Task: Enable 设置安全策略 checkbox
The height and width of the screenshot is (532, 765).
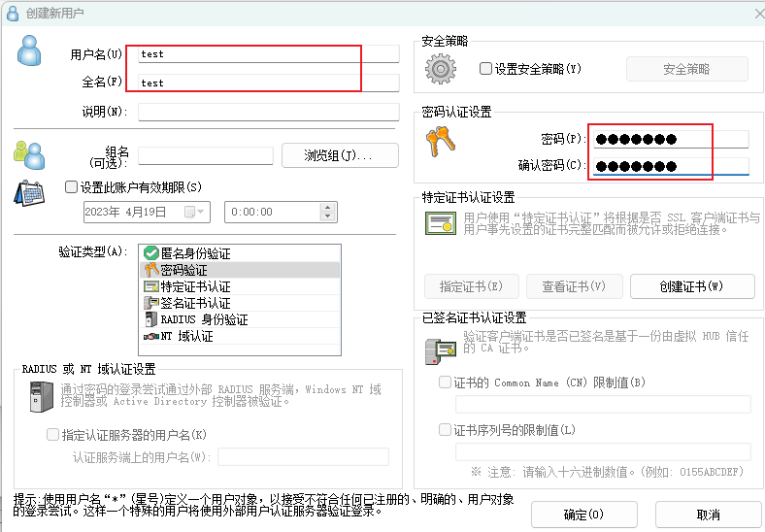Action: (x=486, y=69)
